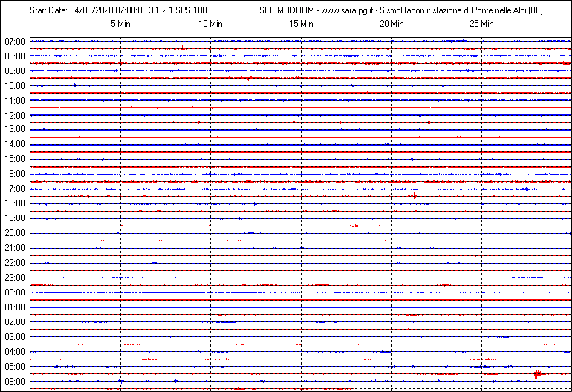Select the 15 Min column marker
Viewport: 572px width, 392px height.
[301, 24]
